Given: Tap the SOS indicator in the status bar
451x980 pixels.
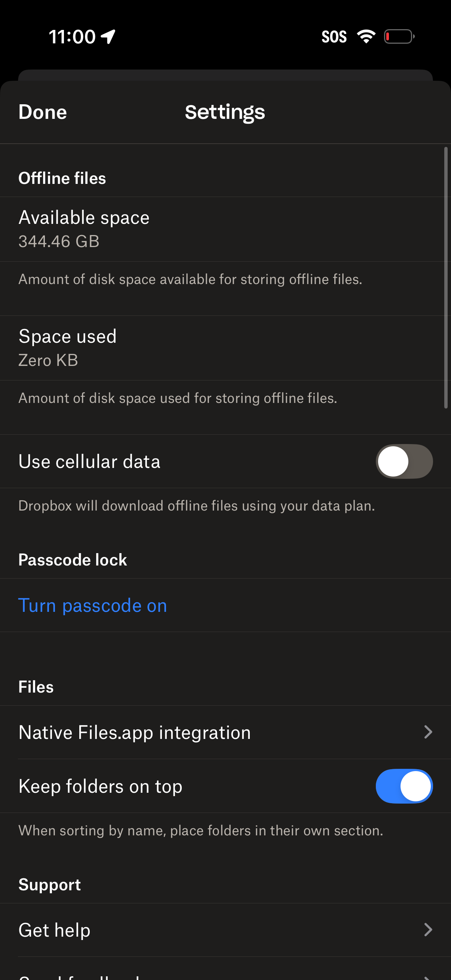Looking at the screenshot, I should (334, 36).
